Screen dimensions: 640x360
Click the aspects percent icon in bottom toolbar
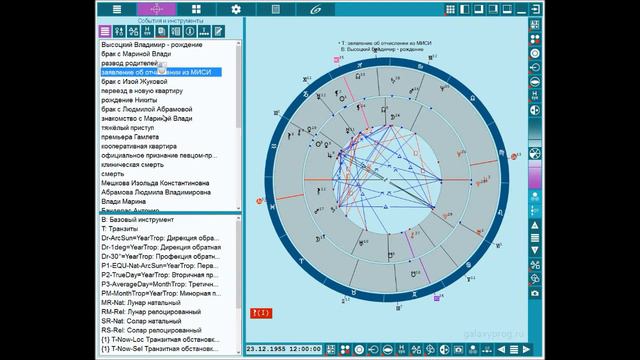(x=416, y=349)
